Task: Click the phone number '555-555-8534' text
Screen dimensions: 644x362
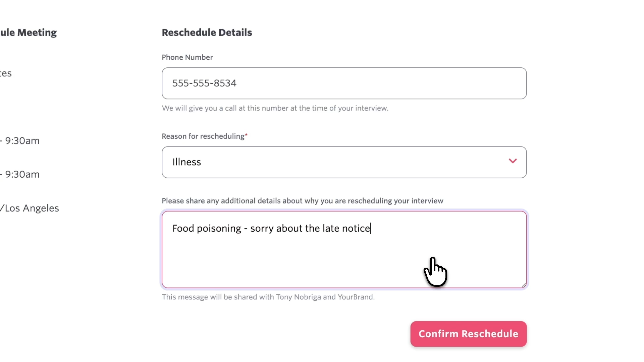Action: pyautogui.click(x=204, y=83)
